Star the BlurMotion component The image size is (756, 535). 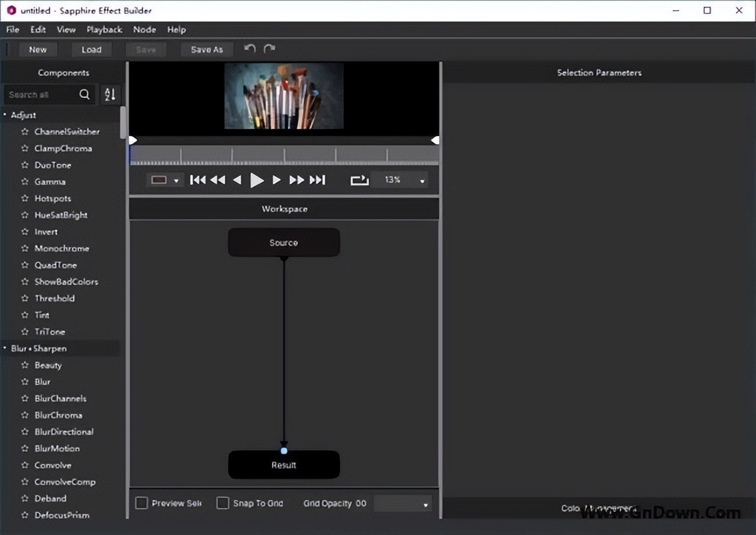pyautogui.click(x=25, y=449)
